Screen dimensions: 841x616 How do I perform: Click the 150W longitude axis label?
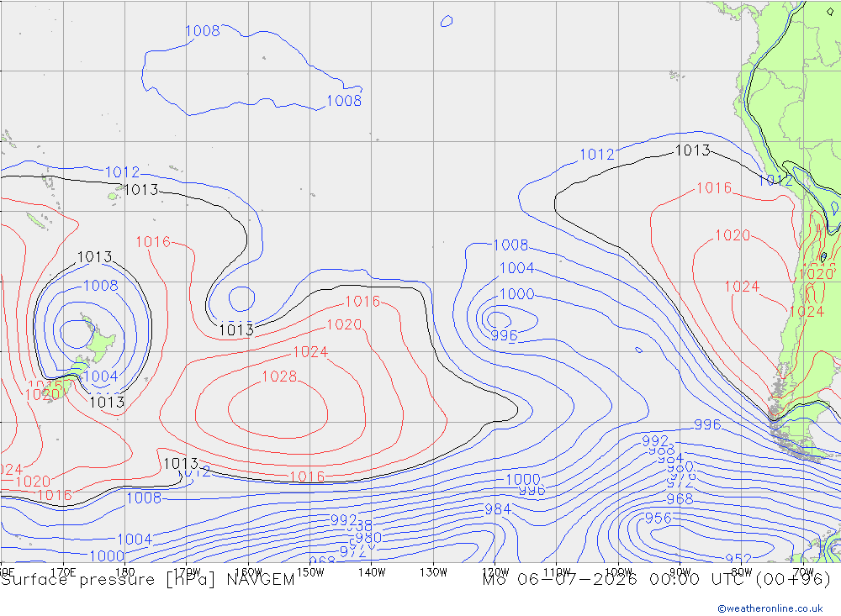pyautogui.click(x=310, y=572)
